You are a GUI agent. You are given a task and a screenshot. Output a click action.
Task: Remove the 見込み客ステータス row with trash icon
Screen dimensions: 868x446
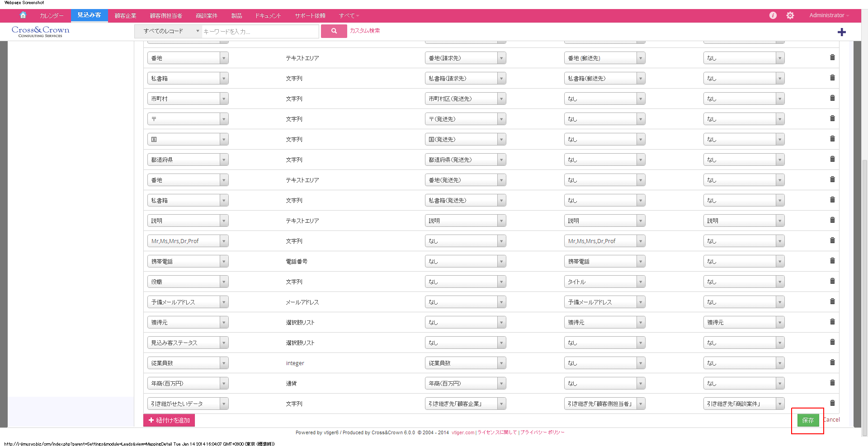[x=832, y=342]
